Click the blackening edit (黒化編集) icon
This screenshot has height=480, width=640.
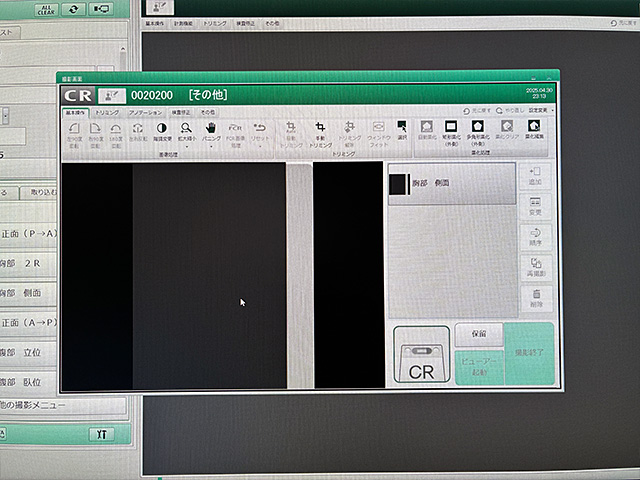534,130
